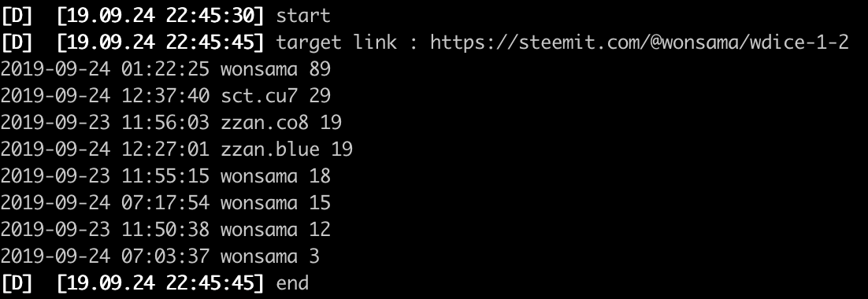Select the wonsama 89 entry
Screen dimensions: 868x299
pos(276,69)
